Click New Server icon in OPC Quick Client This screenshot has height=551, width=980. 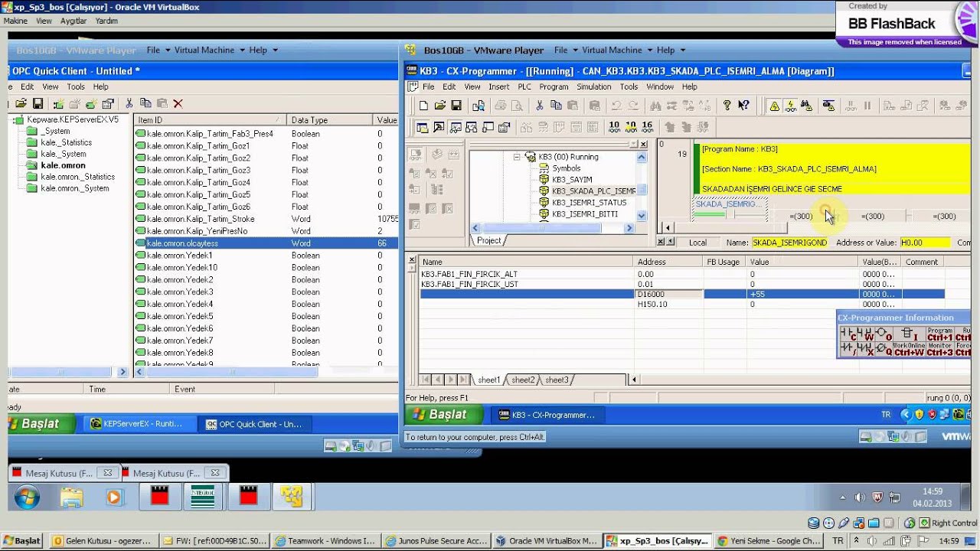pyautogui.click(x=58, y=103)
